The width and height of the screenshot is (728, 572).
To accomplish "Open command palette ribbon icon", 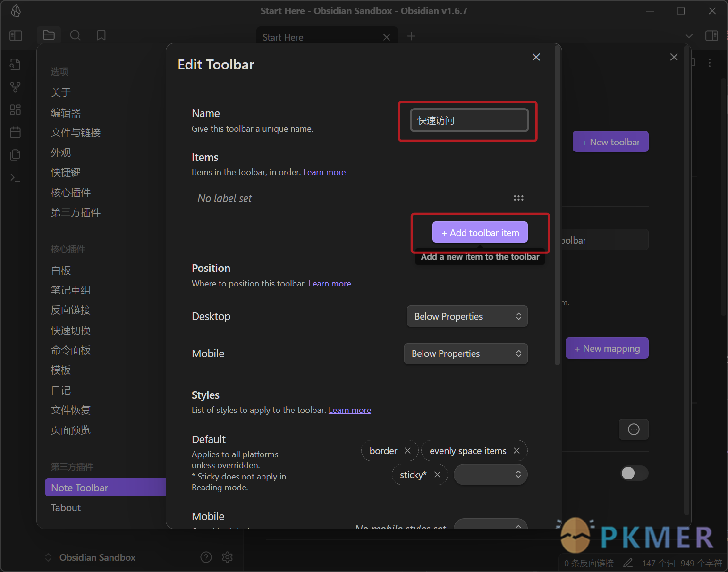I will click(15, 177).
